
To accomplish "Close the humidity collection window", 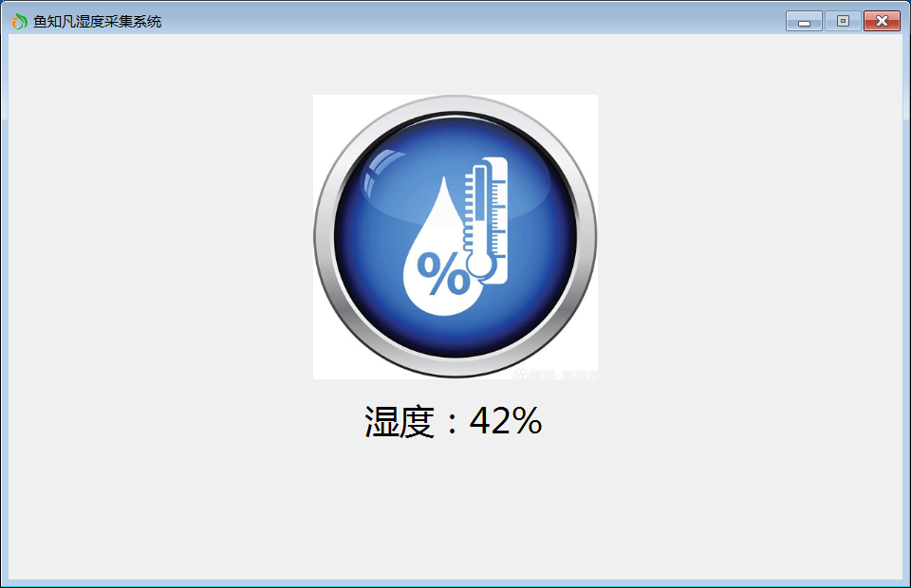I will click(882, 21).
